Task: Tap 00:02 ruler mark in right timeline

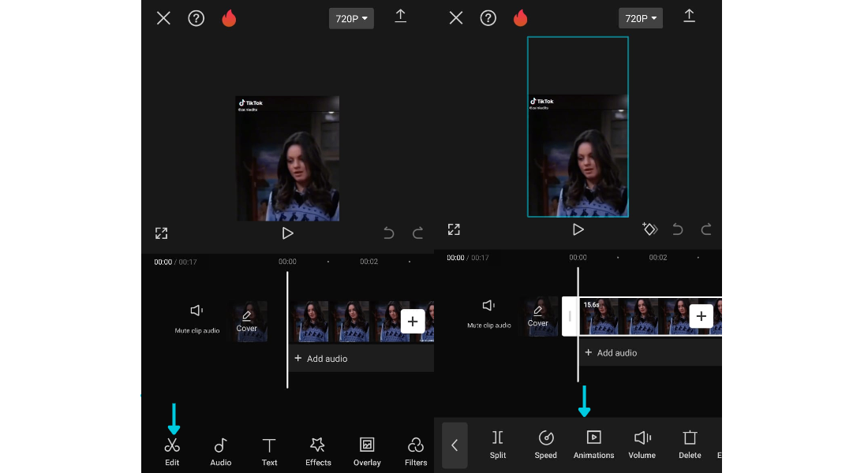Action: pos(657,257)
